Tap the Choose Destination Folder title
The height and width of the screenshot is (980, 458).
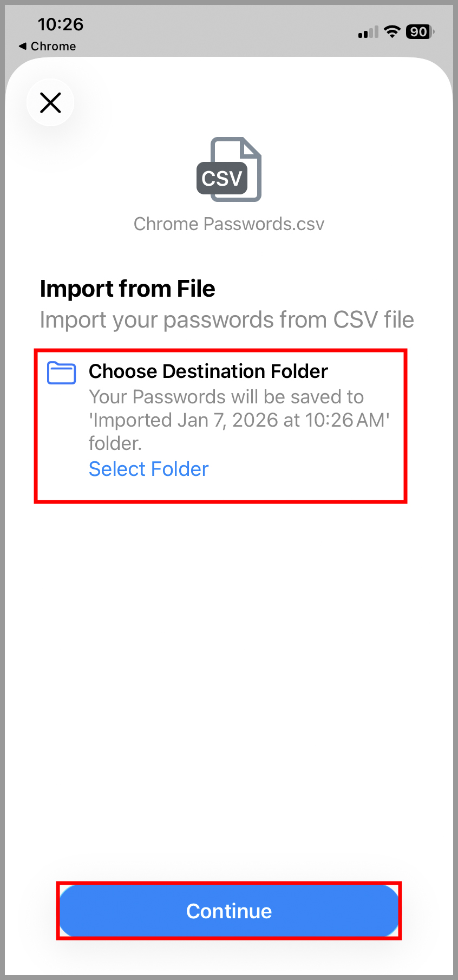pyautogui.click(x=208, y=371)
